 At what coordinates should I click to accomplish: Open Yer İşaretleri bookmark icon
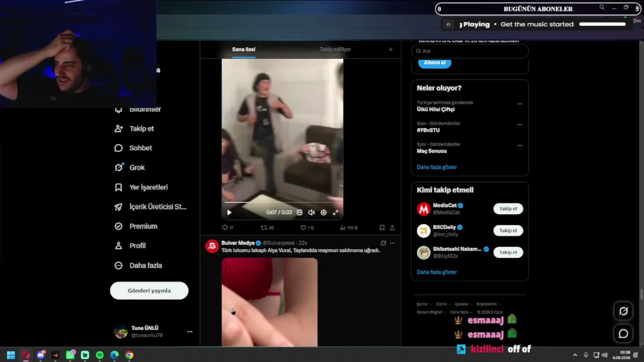[x=119, y=187]
